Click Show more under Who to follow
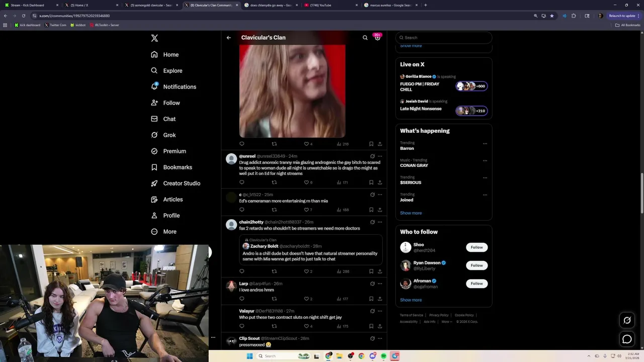This screenshot has height=362, width=644. pos(411,300)
